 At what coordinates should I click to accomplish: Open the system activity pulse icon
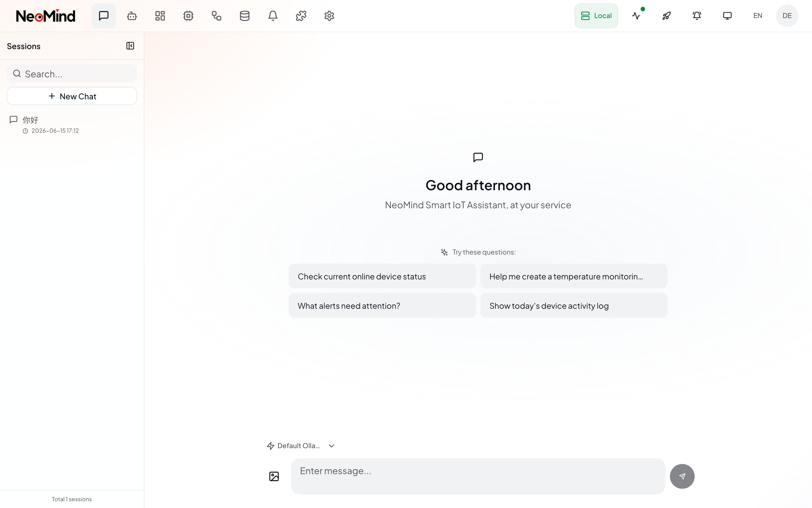636,16
